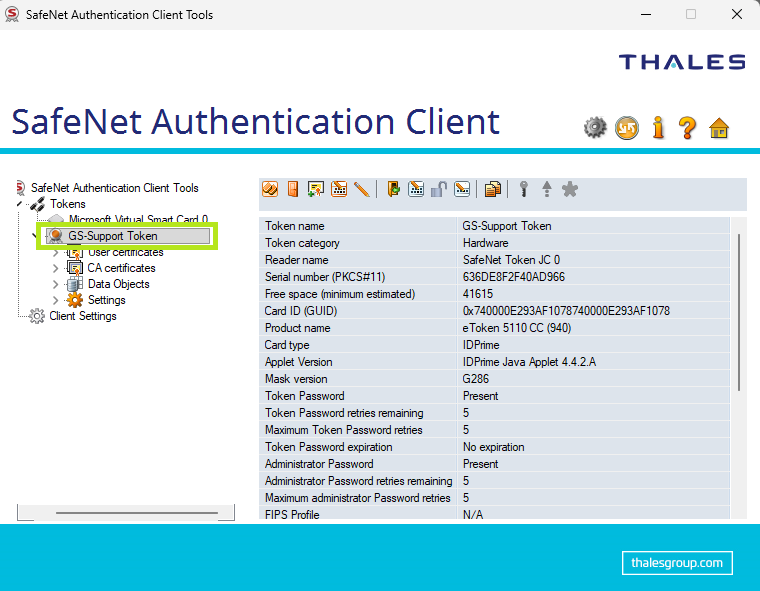The height and width of the screenshot is (591, 760).
Task: Click the Set Token Password icon
Action: [462, 189]
